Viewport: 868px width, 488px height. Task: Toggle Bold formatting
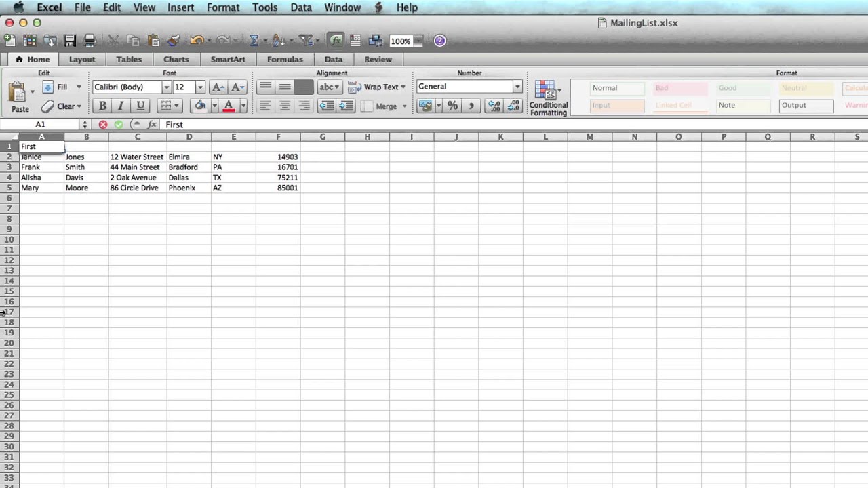click(x=102, y=106)
